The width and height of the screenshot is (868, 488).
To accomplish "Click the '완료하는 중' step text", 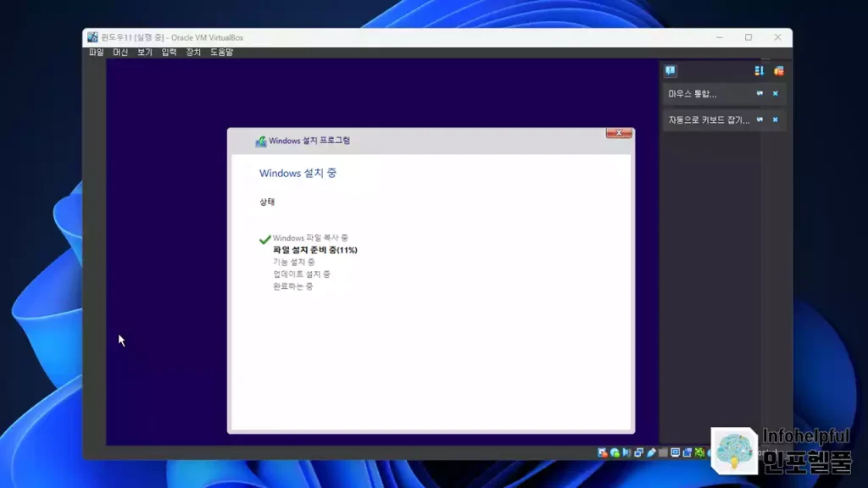I will click(x=292, y=286).
